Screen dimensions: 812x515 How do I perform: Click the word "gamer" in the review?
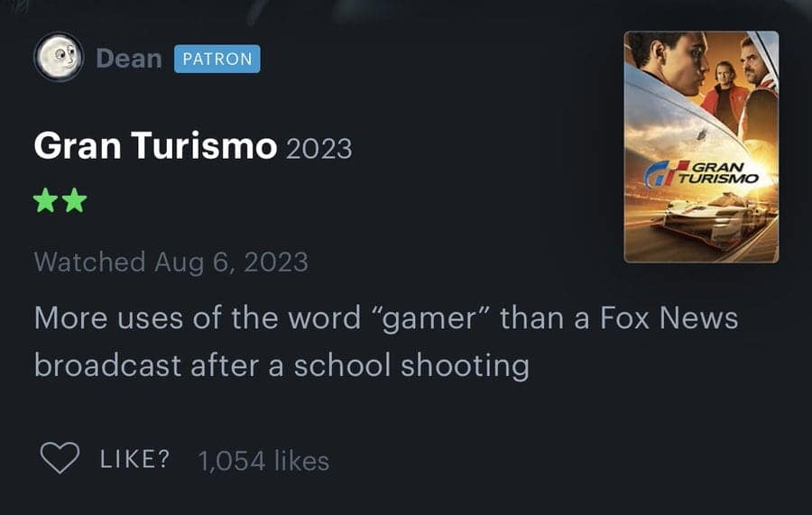tap(430, 317)
